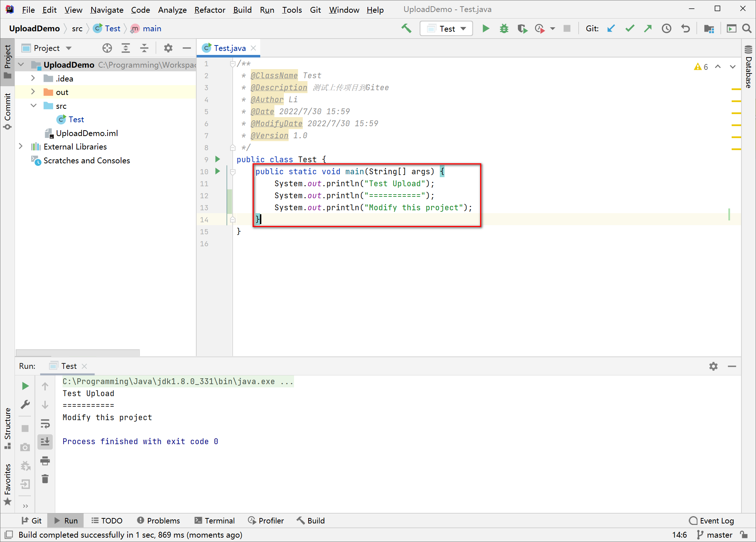Run with Coverage icon

pos(522,28)
